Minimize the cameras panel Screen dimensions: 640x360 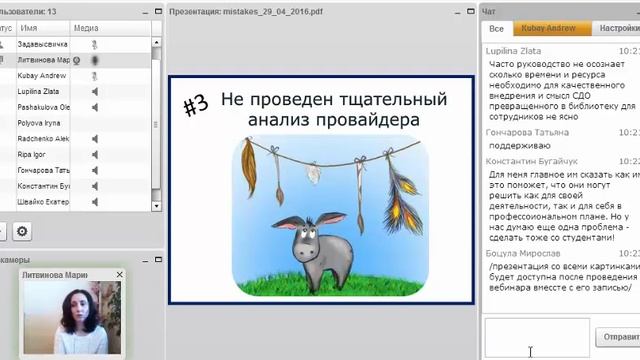pyautogui.click(x=145, y=260)
